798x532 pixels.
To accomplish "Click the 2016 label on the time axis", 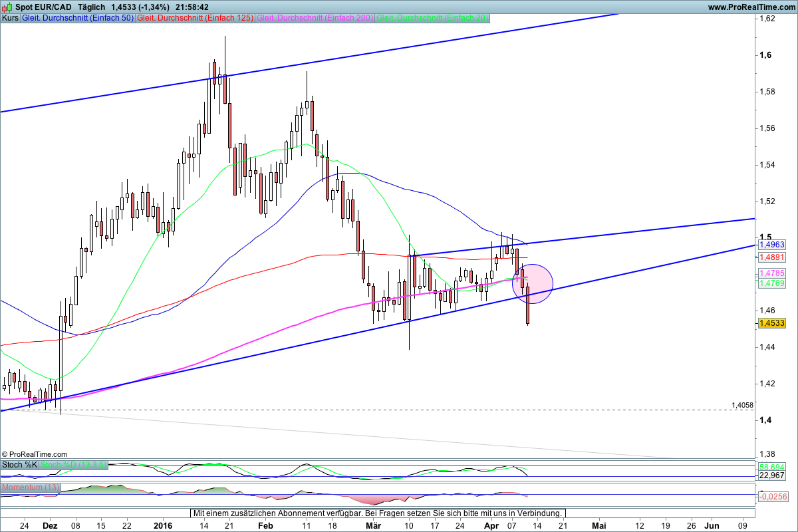I will point(163,525).
